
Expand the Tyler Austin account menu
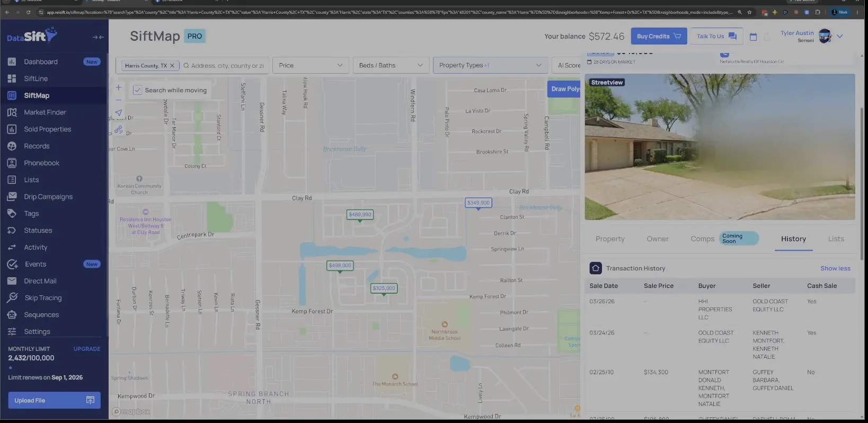839,36
